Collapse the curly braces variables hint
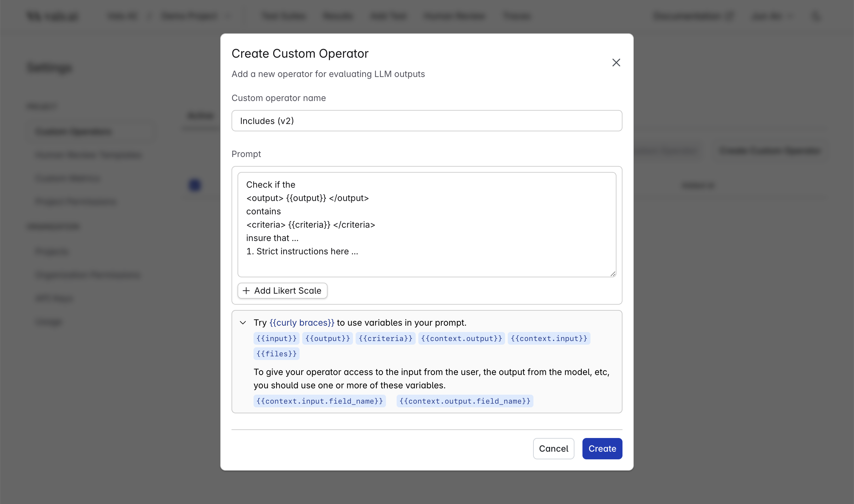Image resolution: width=854 pixels, height=504 pixels. coord(243,323)
